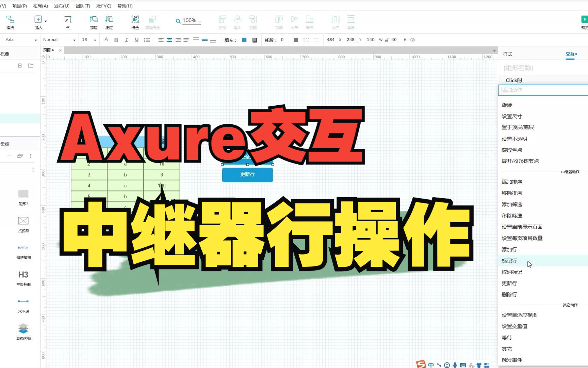Click the Sogou input method S icon
588x368 pixels.
[421, 364]
